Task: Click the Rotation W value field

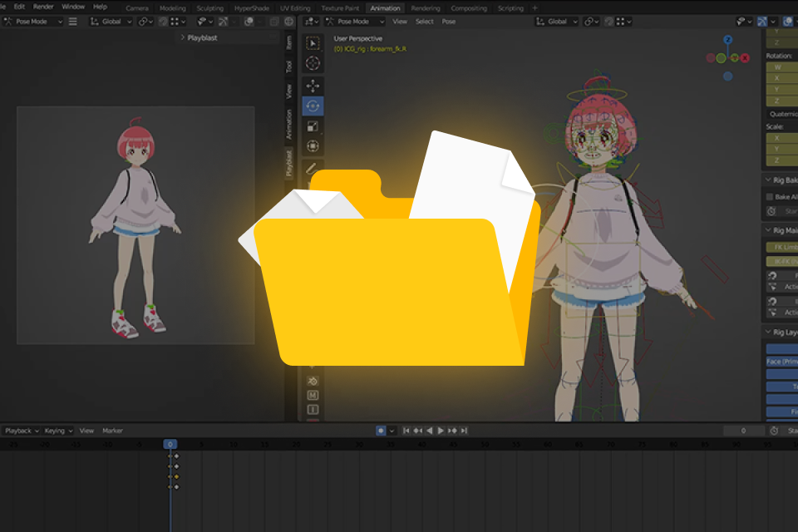Action: [x=782, y=67]
